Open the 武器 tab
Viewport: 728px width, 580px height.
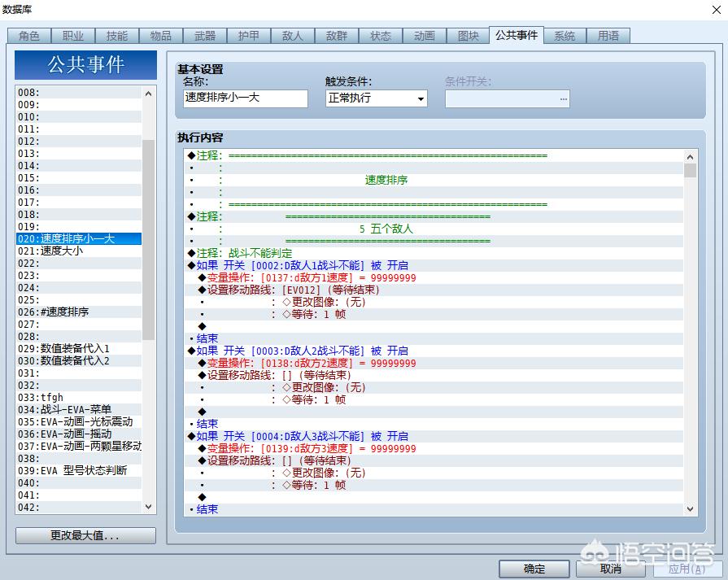coord(205,36)
